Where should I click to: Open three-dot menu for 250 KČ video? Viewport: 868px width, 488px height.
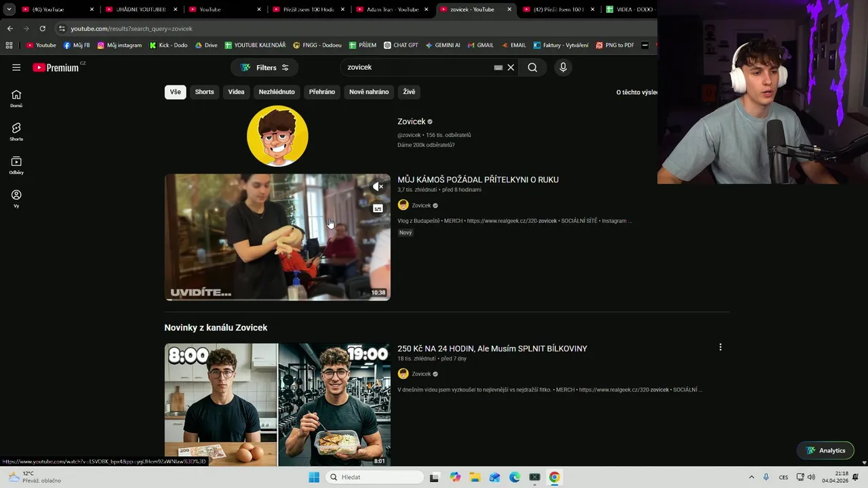(720, 347)
